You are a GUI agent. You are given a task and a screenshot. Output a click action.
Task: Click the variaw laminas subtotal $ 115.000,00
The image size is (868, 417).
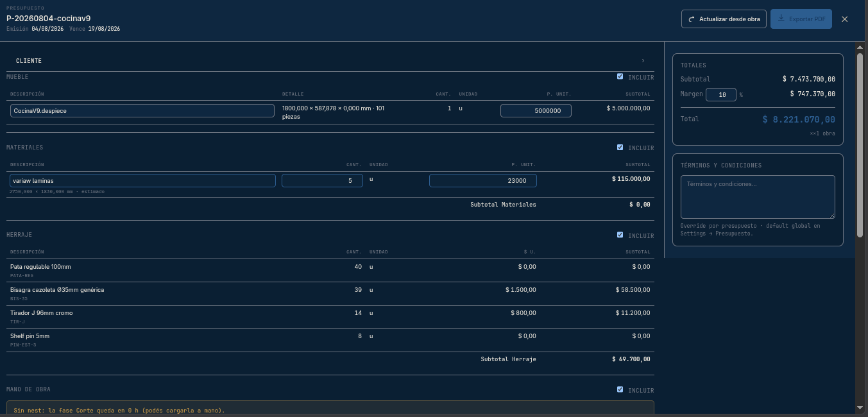631,179
